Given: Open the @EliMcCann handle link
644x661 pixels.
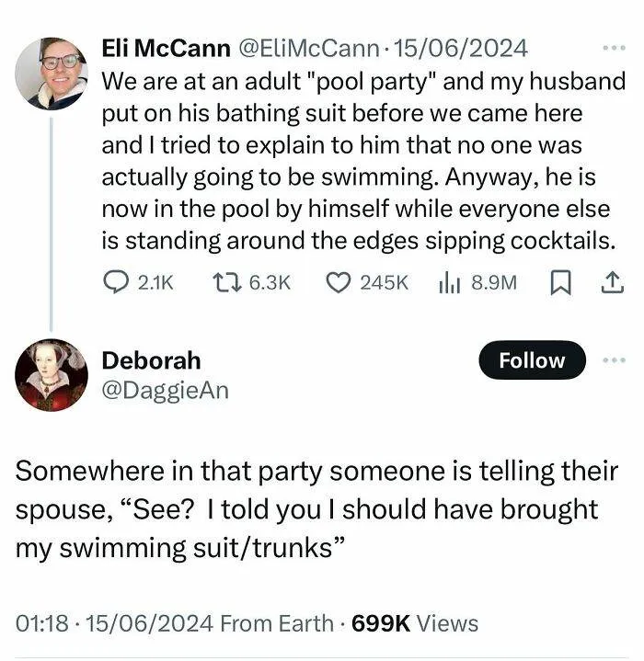Looking at the screenshot, I should [308, 48].
